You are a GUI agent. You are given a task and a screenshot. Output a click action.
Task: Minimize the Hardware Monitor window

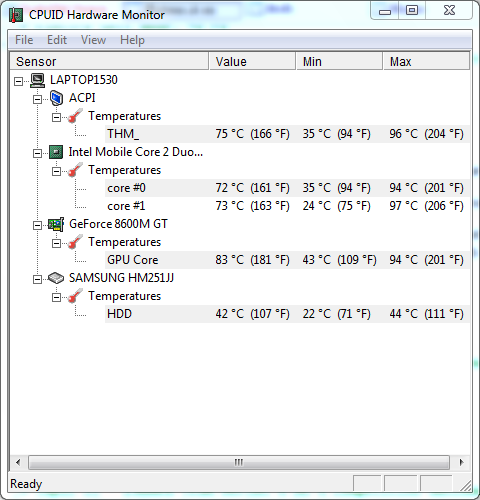(x=385, y=11)
